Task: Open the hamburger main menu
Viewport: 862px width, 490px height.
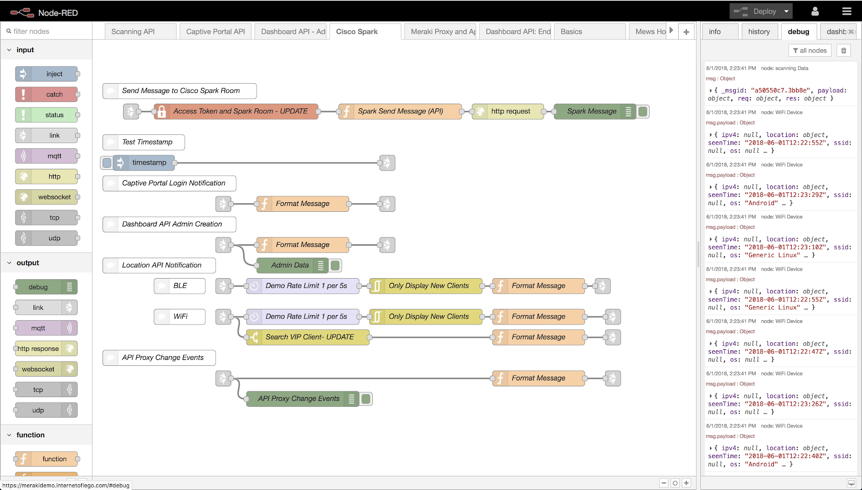Action: [x=847, y=11]
